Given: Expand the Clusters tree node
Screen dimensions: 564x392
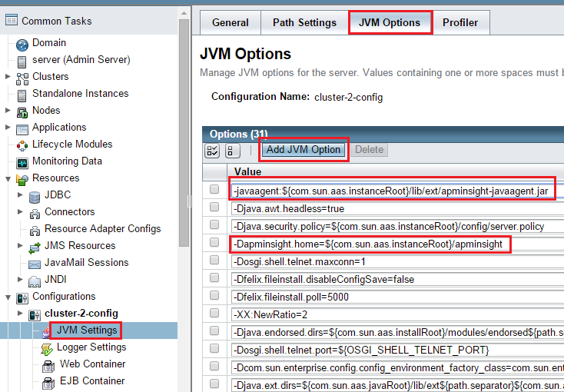Looking at the screenshot, I should click(8, 77).
